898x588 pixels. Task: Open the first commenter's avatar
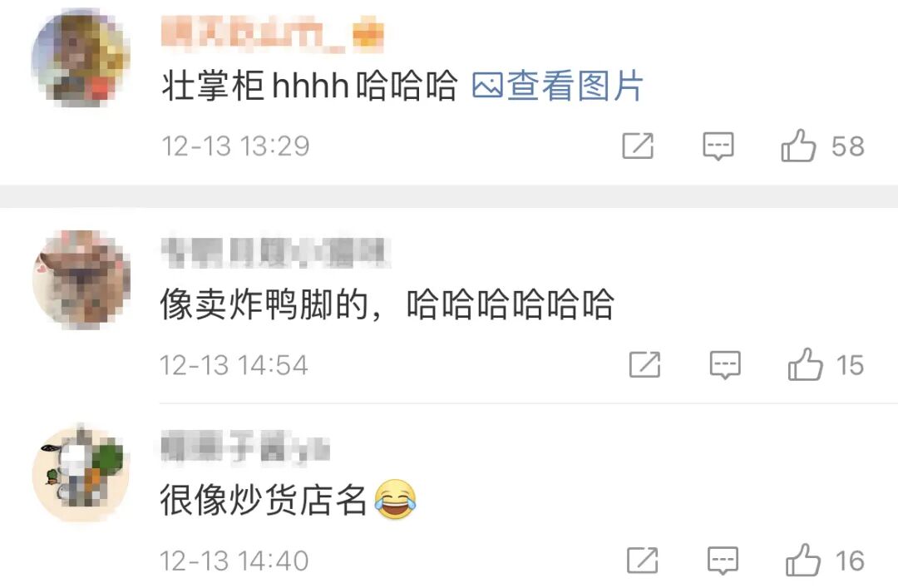[81, 58]
